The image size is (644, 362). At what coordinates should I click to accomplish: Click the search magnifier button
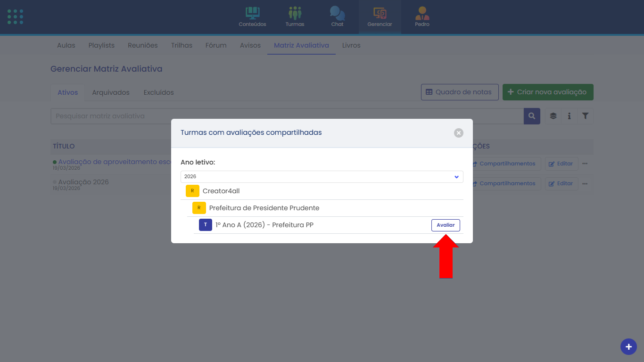click(x=532, y=116)
